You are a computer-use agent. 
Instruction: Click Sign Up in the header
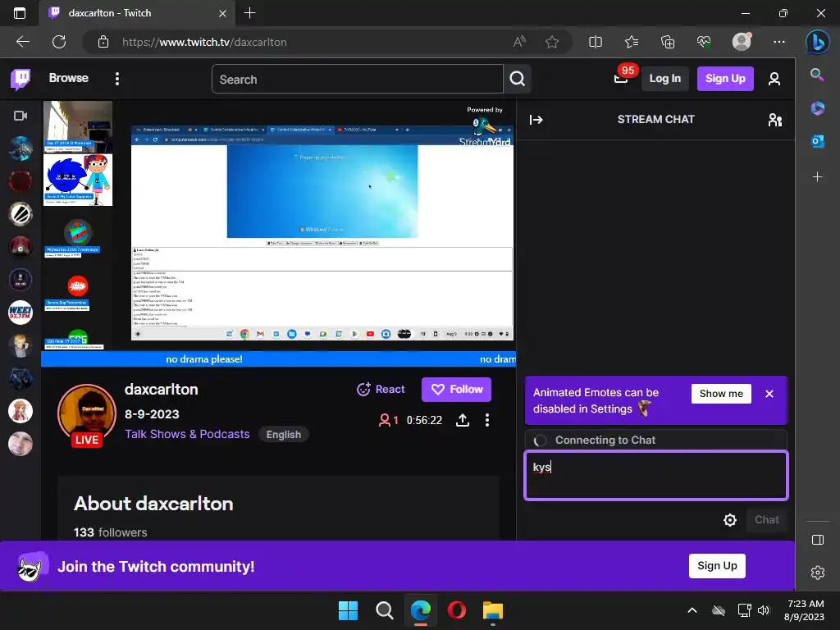725,79
